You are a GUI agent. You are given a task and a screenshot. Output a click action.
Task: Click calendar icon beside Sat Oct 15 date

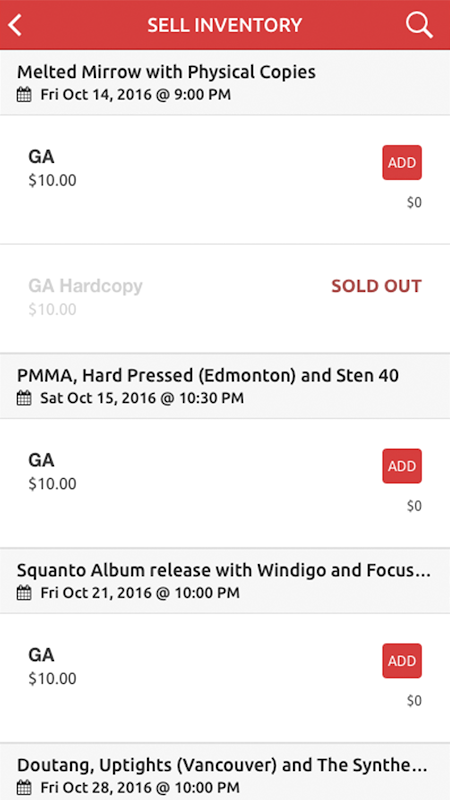point(24,398)
